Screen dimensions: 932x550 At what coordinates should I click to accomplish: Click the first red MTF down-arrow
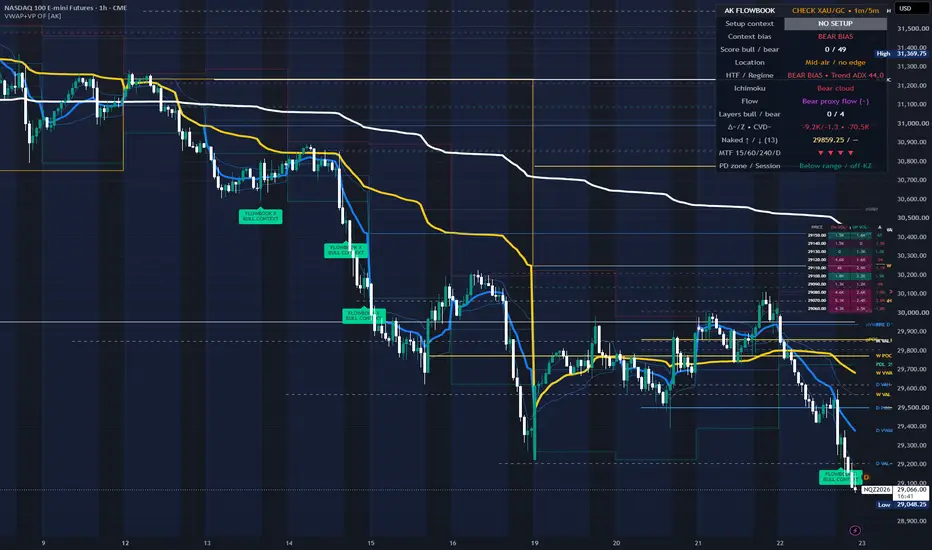pos(820,153)
